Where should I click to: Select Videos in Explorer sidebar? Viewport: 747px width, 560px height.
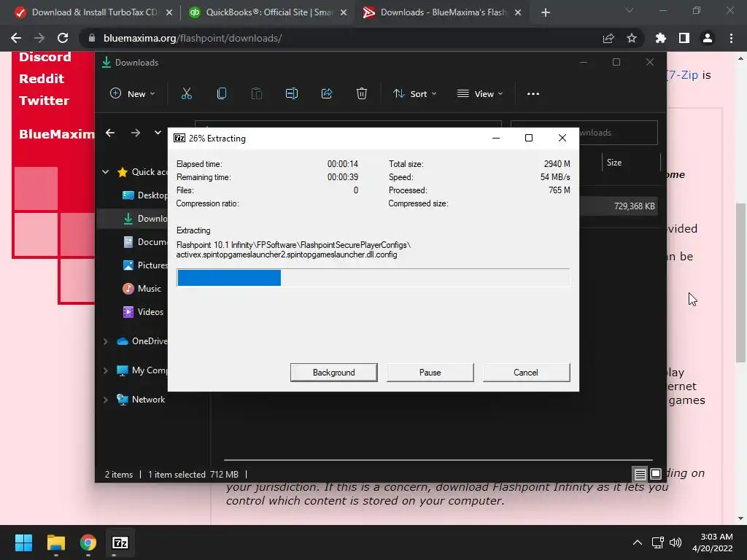point(143,312)
